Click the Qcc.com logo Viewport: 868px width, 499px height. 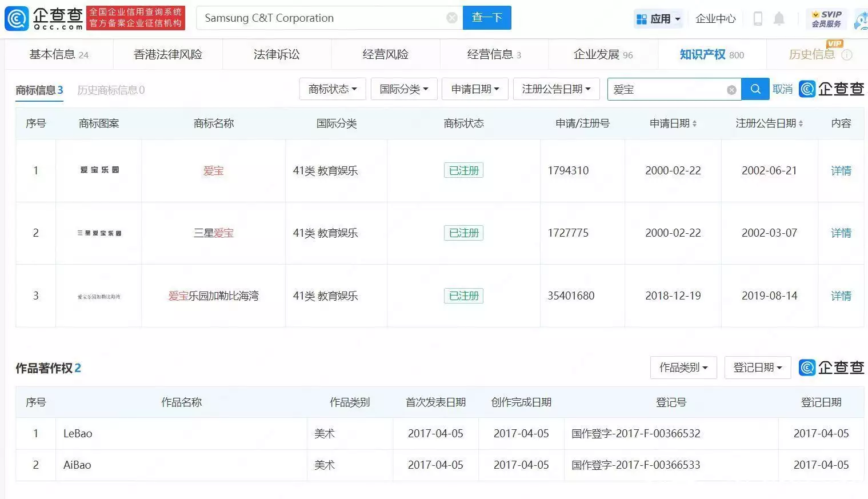tap(44, 18)
